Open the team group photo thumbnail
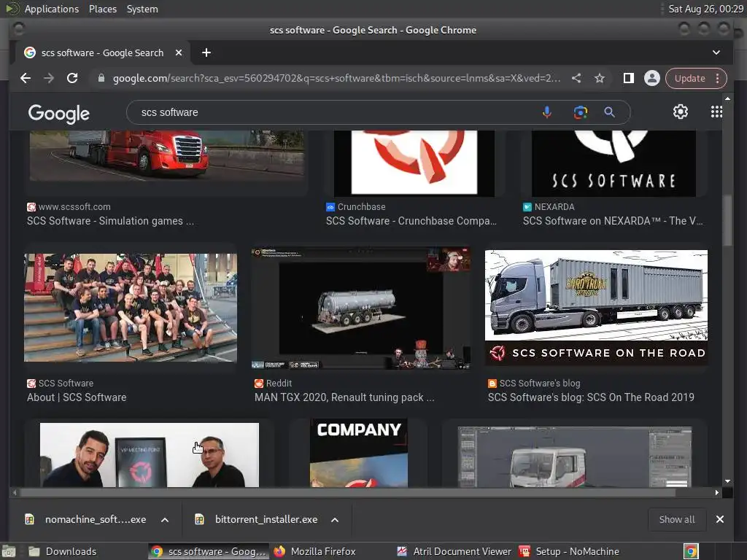The width and height of the screenshot is (747, 560). [x=131, y=308]
